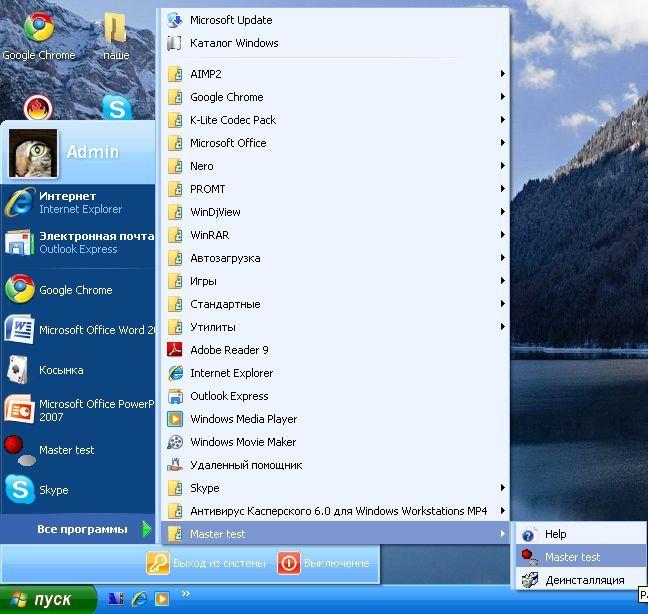Launch Outlook Express from programs list
The height and width of the screenshot is (614, 648).
(x=335, y=396)
